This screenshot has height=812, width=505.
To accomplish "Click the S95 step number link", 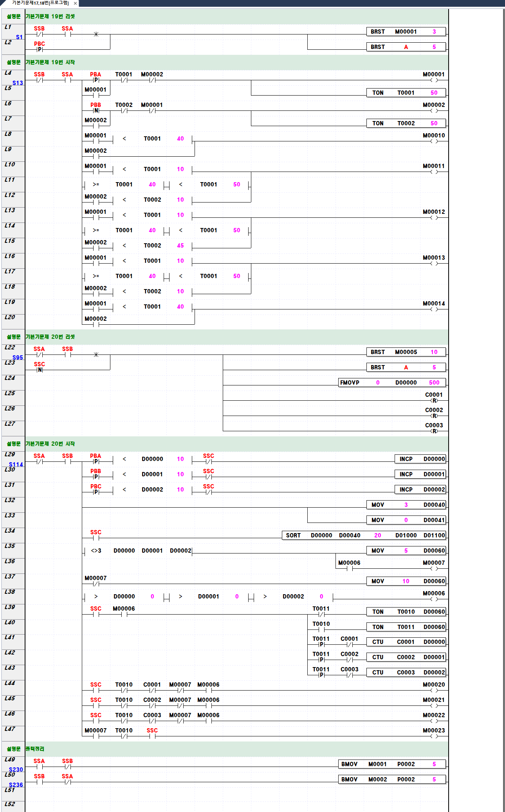I will point(18,357).
